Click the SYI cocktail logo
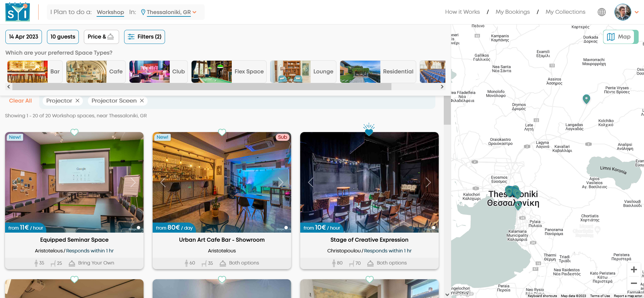The image size is (644, 298). 17,12
